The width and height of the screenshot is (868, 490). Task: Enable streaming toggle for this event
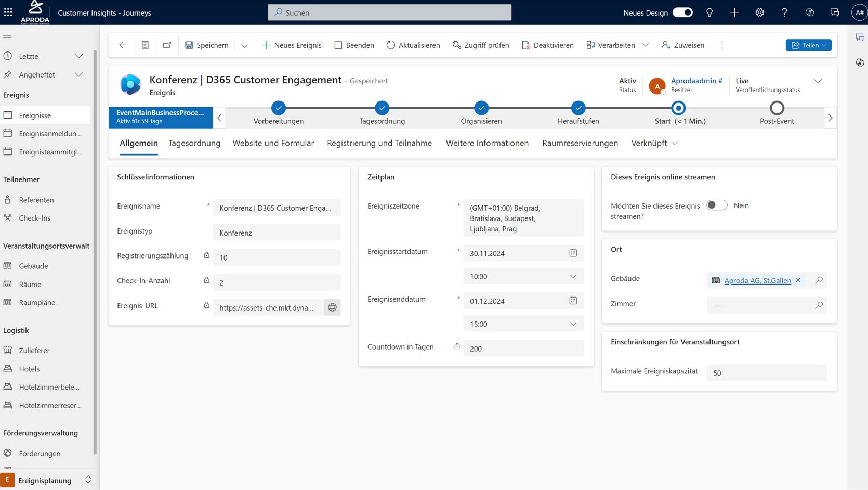[717, 205]
